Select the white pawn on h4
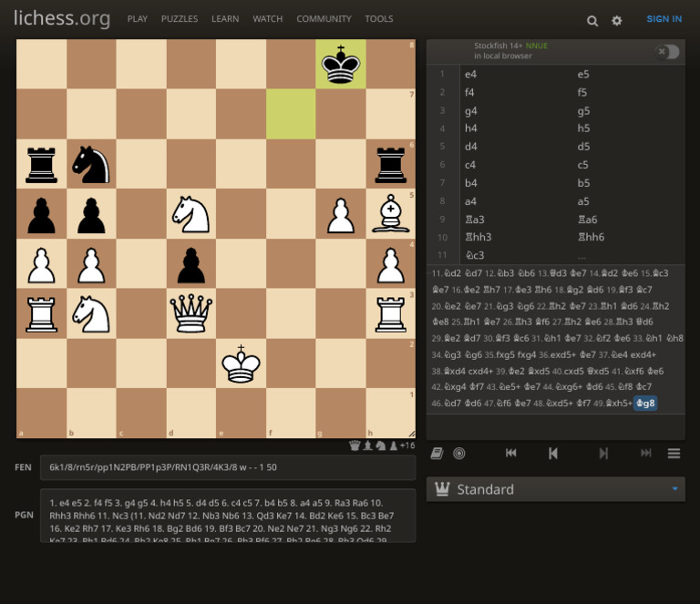The width and height of the screenshot is (700, 604). tap(391, 263)
